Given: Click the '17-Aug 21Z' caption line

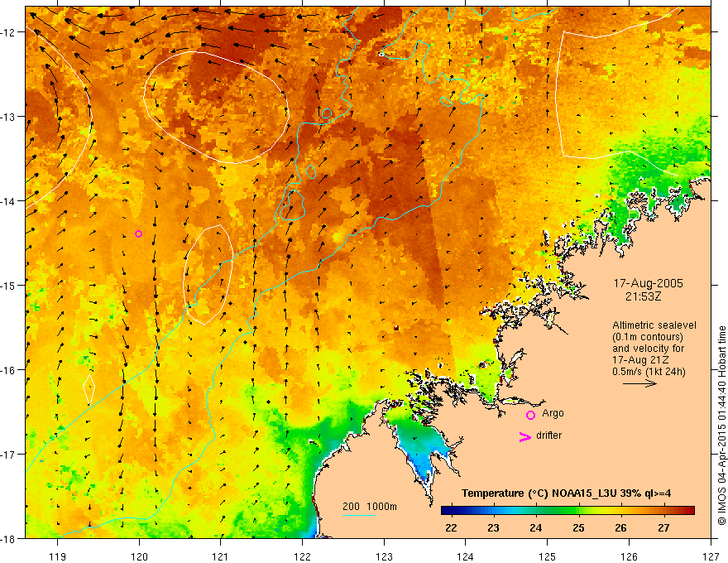Looking at the screenshot, I should tap(639, 360).
